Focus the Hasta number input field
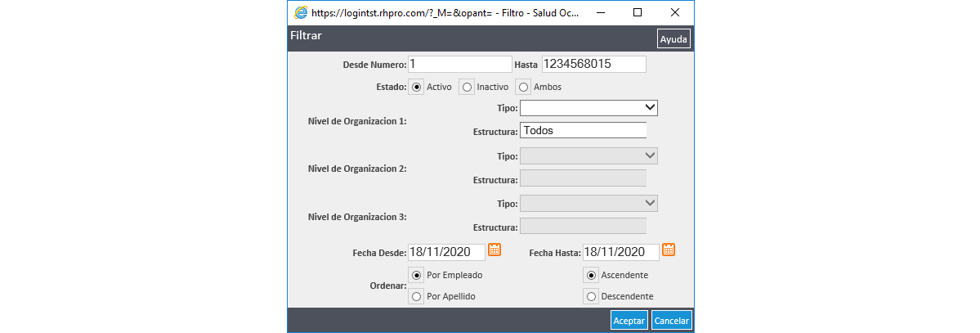The image size is (980, 333). pyautogui.click(x=593, y=64)
